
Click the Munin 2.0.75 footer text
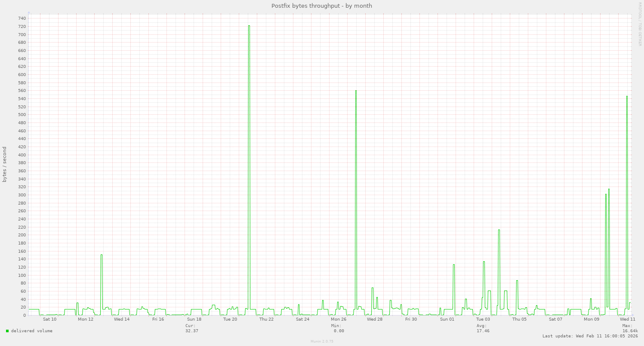coord(321,341)
